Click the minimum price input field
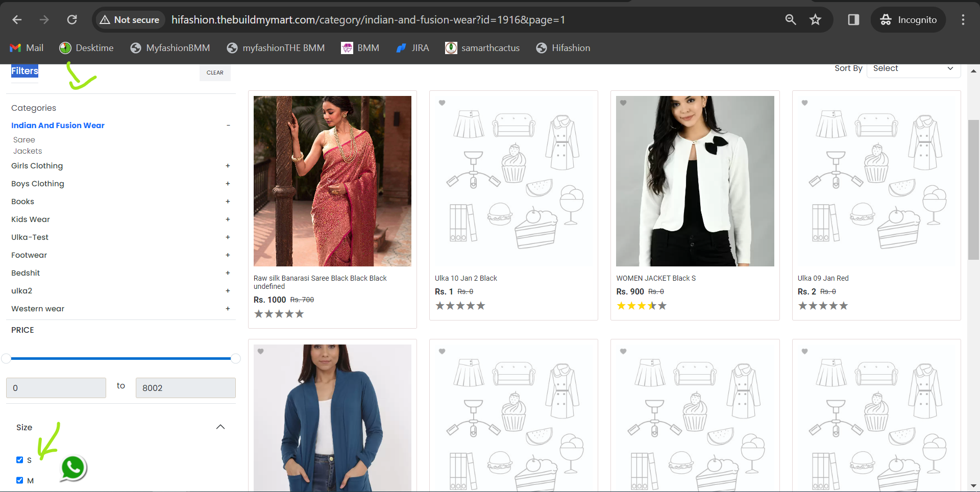 [56, 388]
